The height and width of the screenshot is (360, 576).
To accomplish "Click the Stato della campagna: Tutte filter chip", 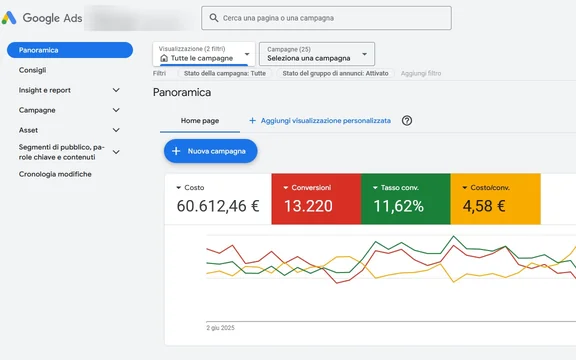I will point(225,73).
